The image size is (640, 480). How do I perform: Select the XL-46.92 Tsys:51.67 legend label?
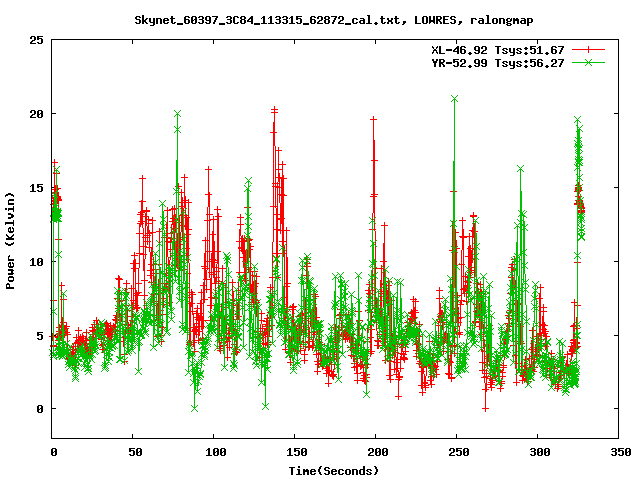click(498, 50)
